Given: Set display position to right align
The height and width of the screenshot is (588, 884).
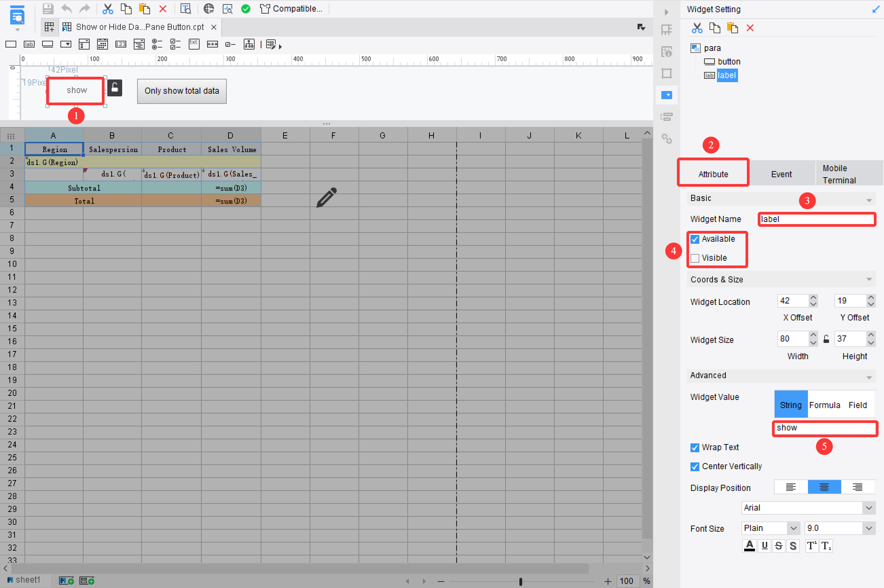Looking at the screenshot, I should click(858, 487).
